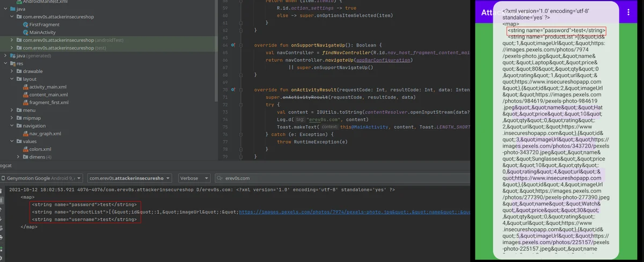Image resolution: width=644 pixels, height=262 pixels.
Task: Expand the mipmap folder
Action: coord(11,118)
